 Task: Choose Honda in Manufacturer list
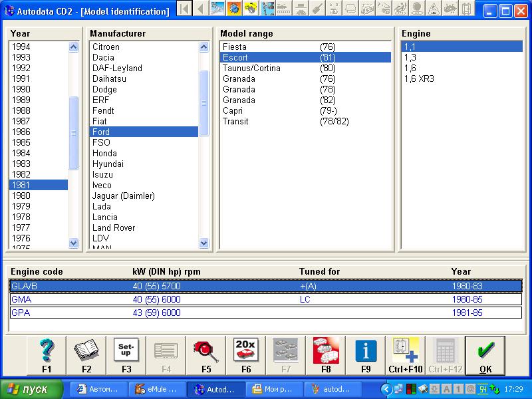coord(144,153)
